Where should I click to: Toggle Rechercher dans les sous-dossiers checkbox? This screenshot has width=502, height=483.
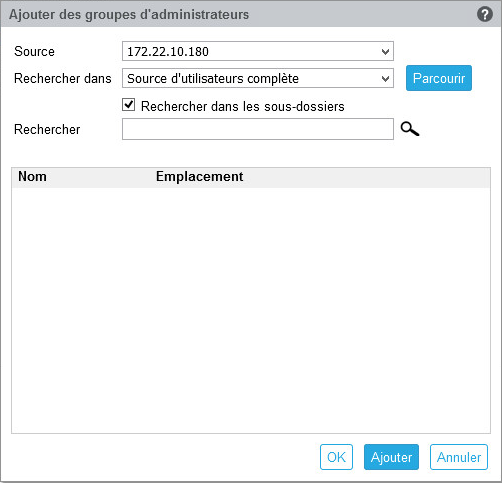tap(128, 105)
